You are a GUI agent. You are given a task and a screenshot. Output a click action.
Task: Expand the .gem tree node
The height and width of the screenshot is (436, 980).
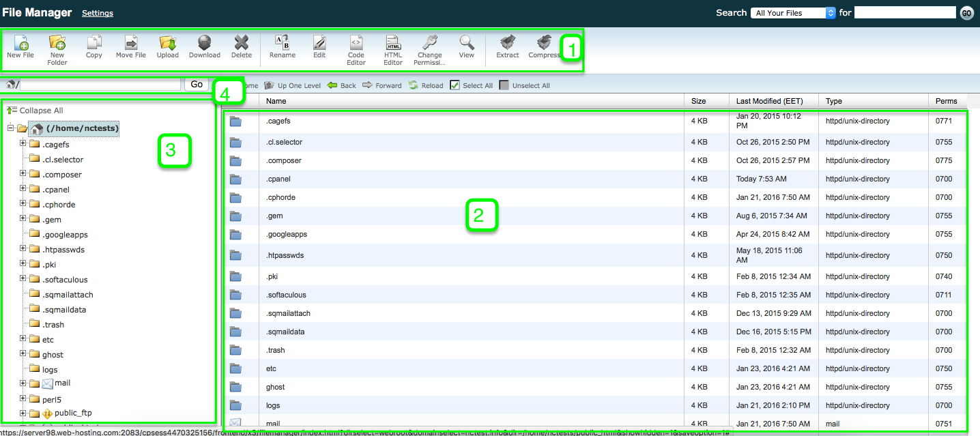(x=23, y=219)
